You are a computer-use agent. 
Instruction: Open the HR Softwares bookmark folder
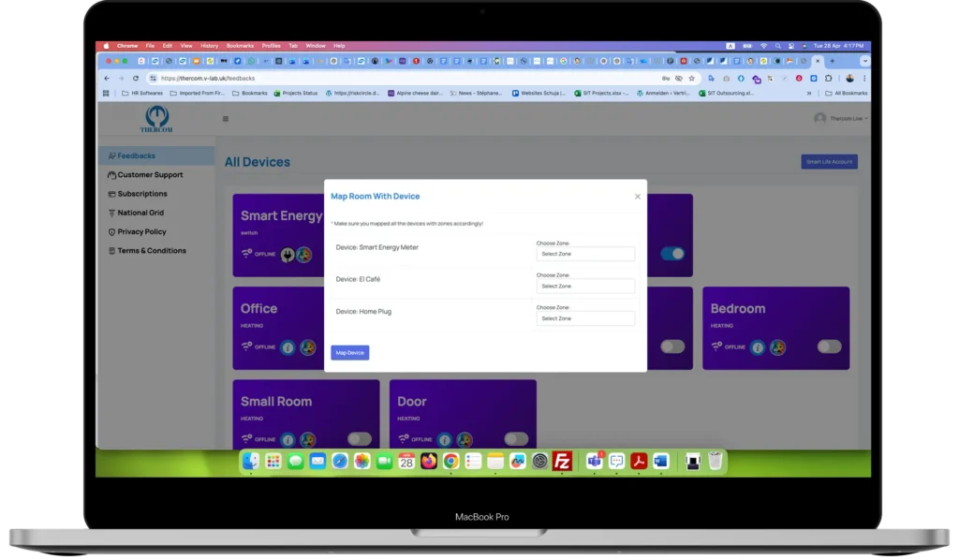142,94
